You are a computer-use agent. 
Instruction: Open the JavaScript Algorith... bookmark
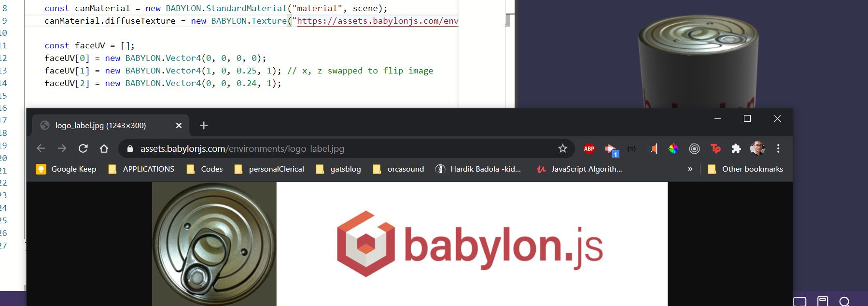[x=579, y=169]
